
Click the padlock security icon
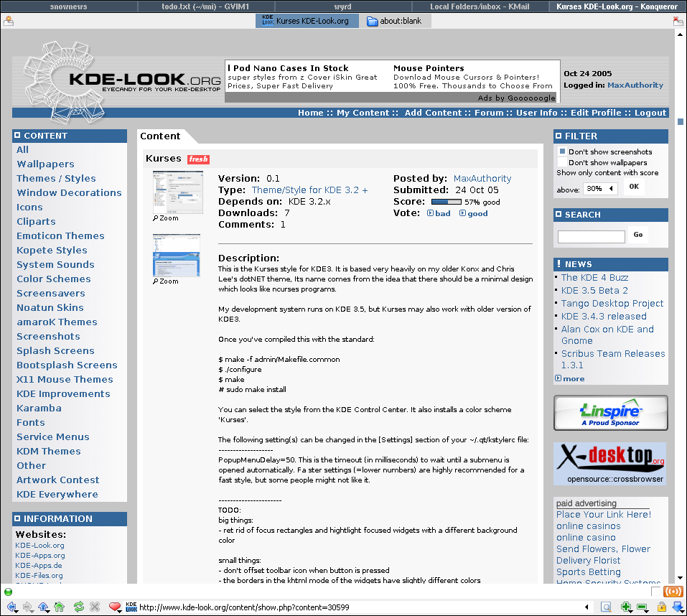pos(662,607)
